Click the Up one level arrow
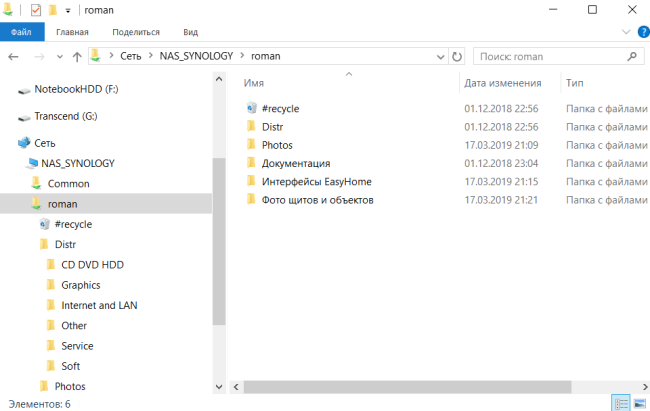Viewport: 650px width, 411px height. pyautogui.click(x=77, y=57)
